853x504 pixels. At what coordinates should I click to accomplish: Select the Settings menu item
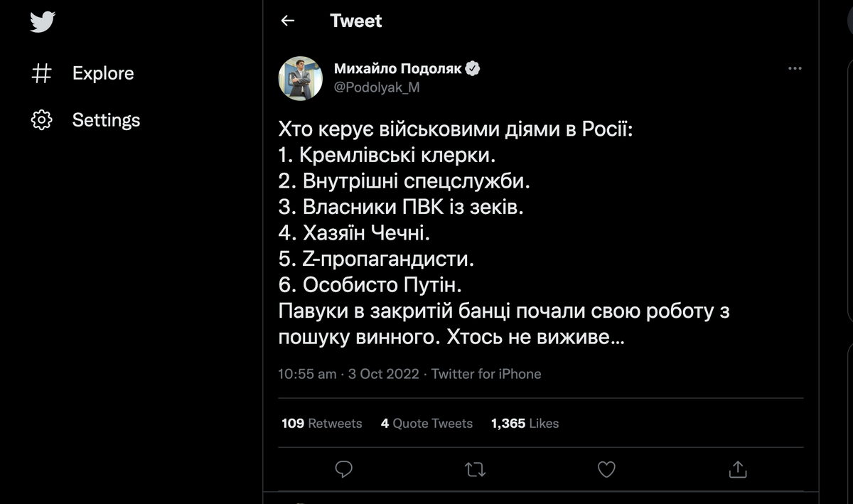[x=105, y=119]
